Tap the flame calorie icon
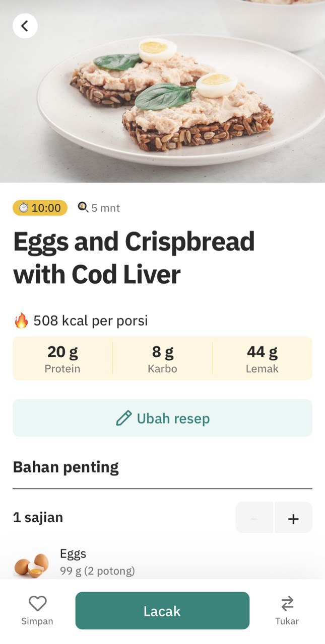 [21, 320]
